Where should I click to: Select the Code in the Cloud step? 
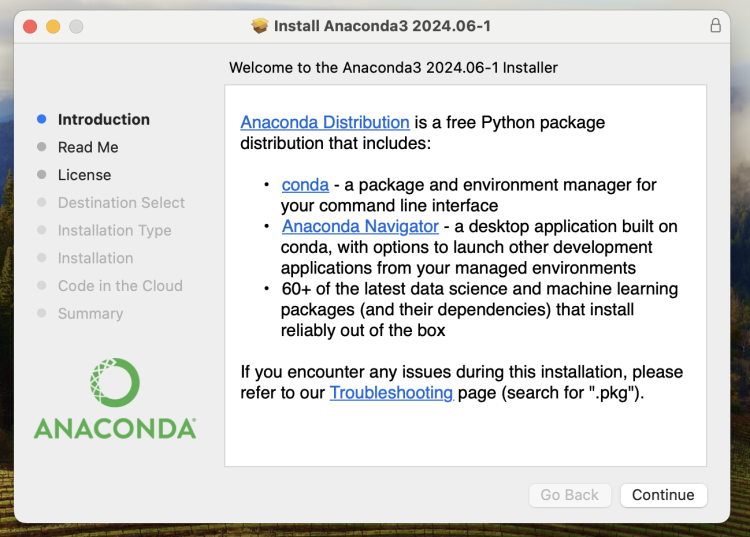pyautogui.click(x=120, y=286)
